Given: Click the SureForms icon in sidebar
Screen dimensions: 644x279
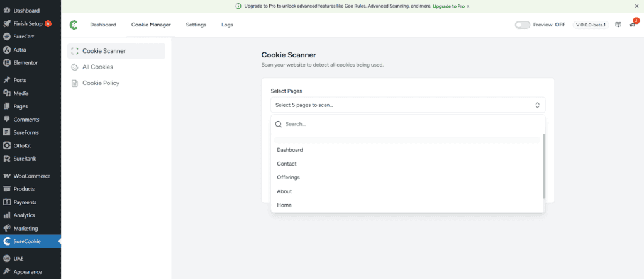Looking at the screenshot, I should (6, 132).
